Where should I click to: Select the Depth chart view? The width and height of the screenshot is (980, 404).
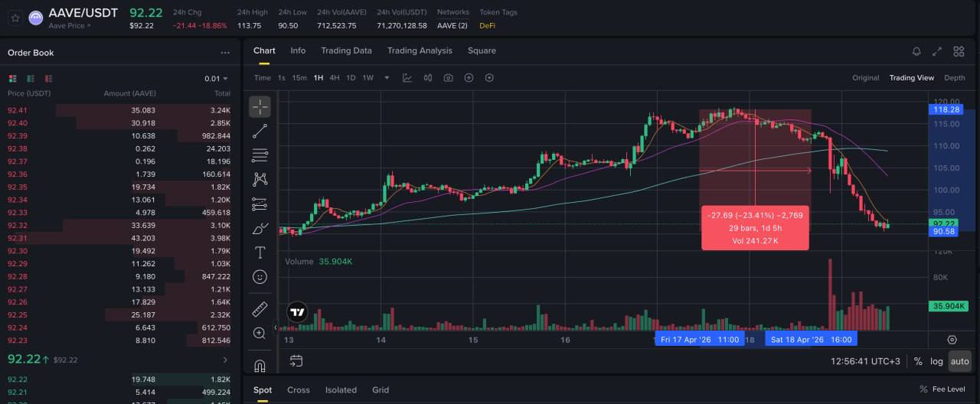954,78
